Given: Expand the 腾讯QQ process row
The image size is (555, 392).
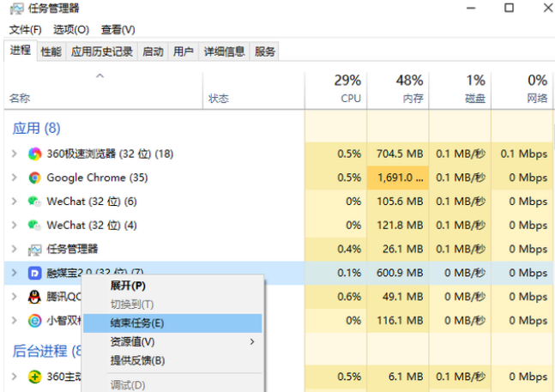Looking at the screenshot, I should (x=15, y=297).
